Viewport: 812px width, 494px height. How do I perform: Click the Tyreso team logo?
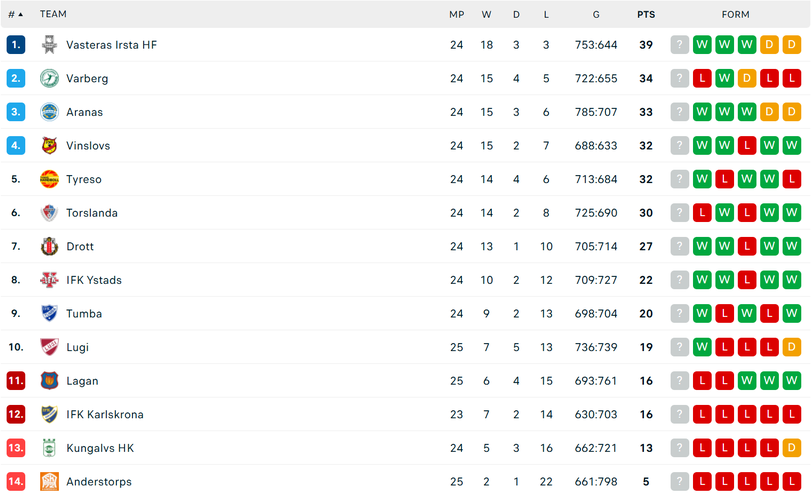click(x=49, y=179)
